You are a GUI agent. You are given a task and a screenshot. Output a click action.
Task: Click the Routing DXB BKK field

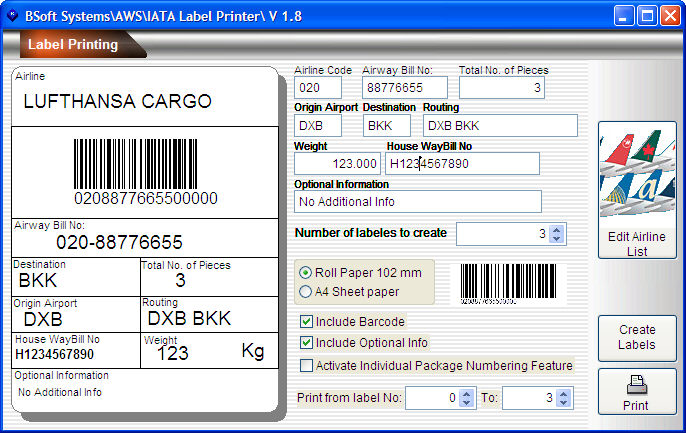500,126
